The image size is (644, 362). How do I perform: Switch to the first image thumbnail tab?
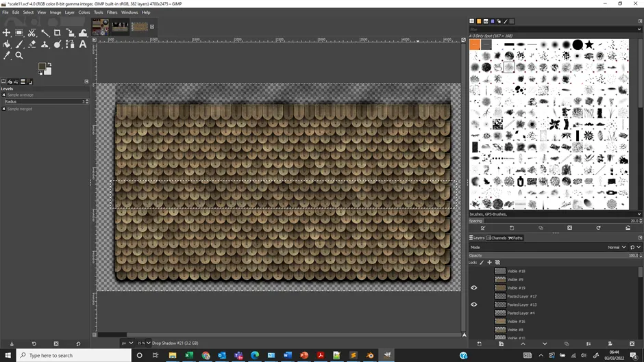click(101, 27)
